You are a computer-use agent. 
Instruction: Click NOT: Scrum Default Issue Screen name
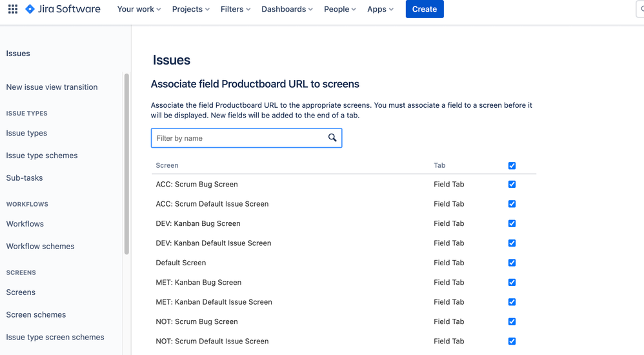point(212,341)
